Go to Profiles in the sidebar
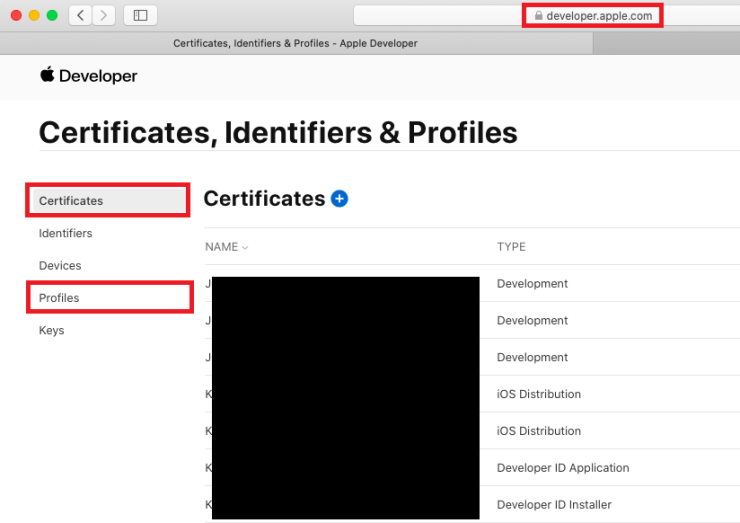 pos(59,298)
